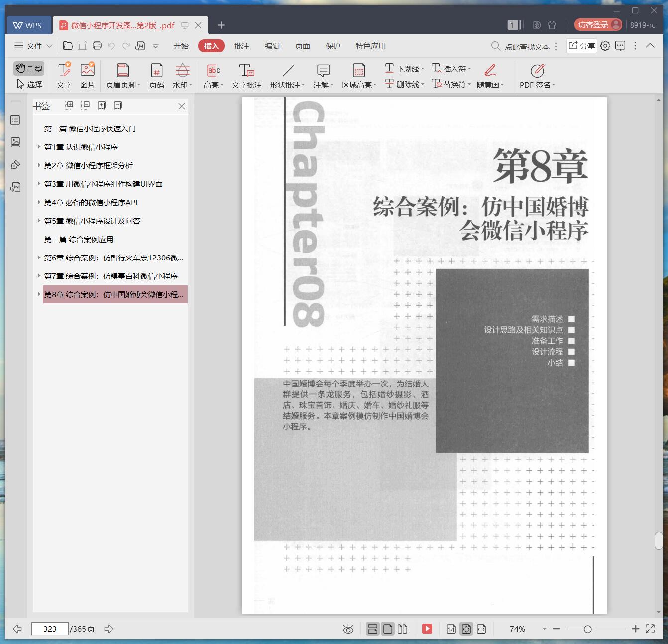
Task: Click the zoom in plus button
Action: [x=635, y=629]
